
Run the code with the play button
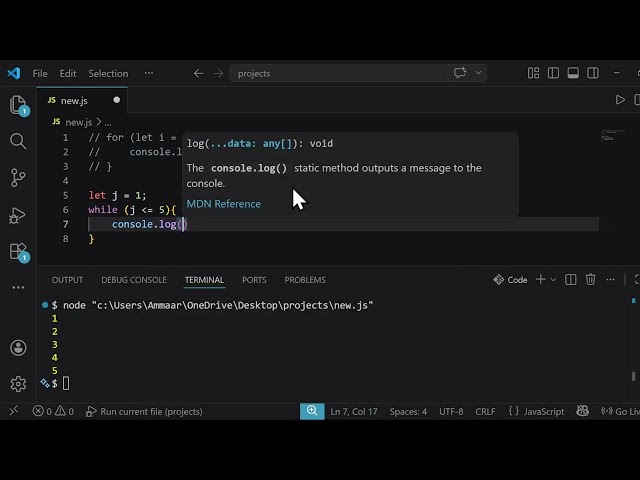620,100
